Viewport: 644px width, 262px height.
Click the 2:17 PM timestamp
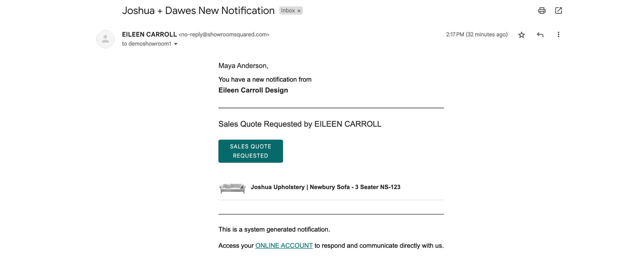(477, 35)
